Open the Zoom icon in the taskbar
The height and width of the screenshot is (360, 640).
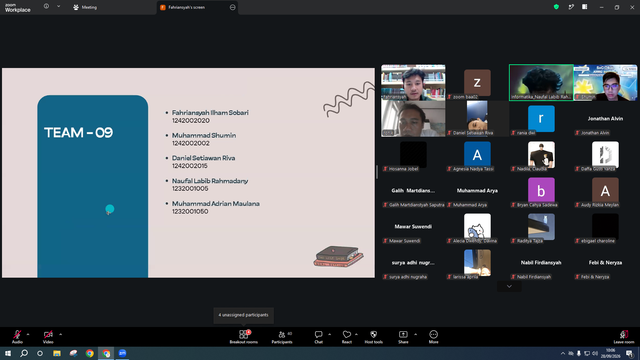[x=122, y=353]
